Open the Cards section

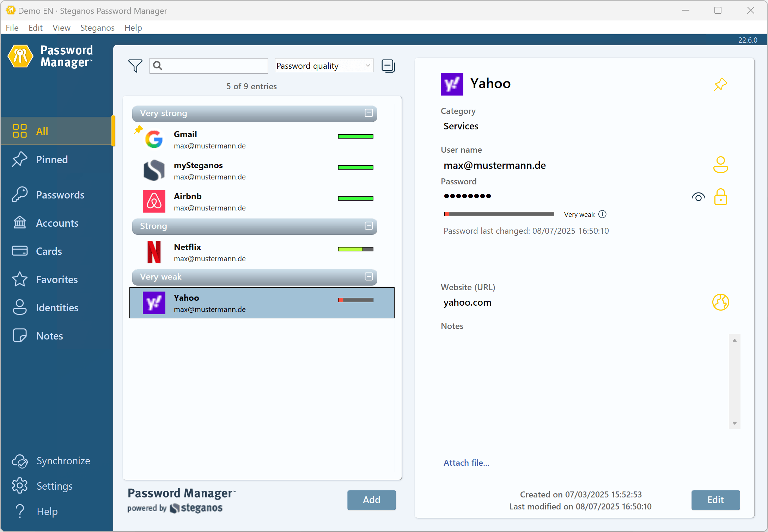(50, 251)
